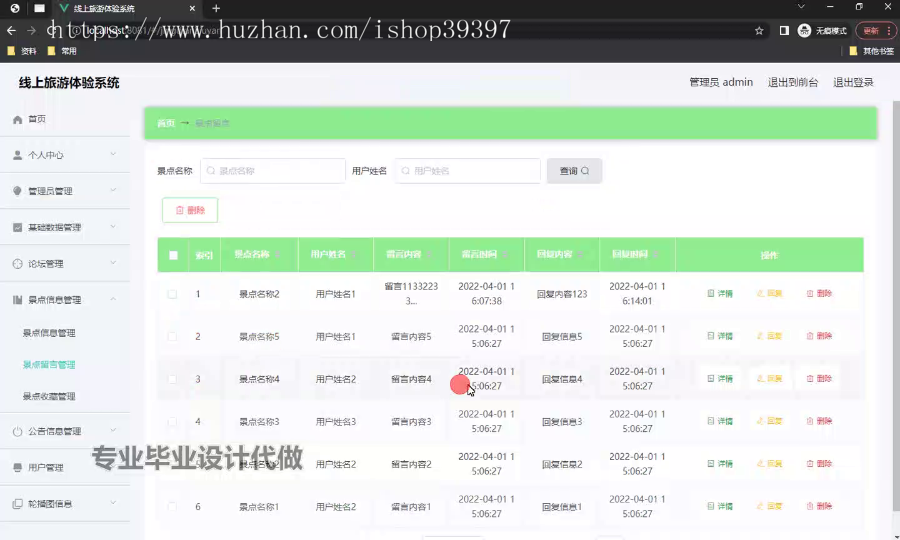Click the browser 更新 button
Screen dimensions: 900x540
[x=875, y=30]
